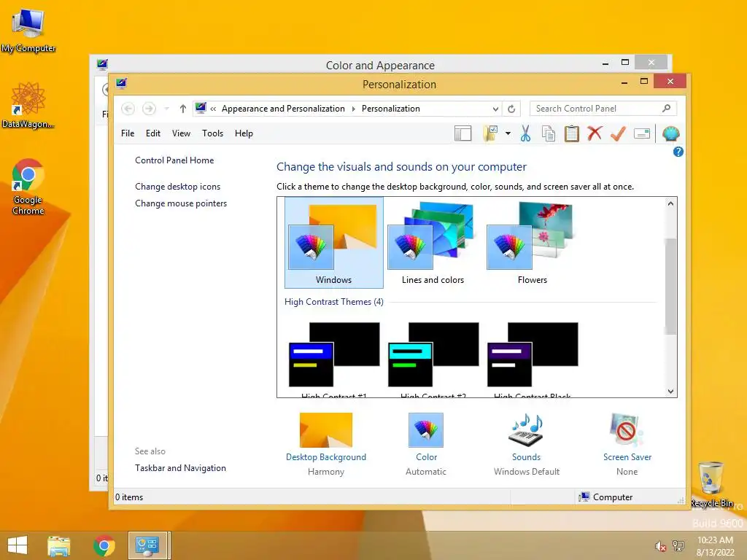Open Google Chrome desktop shortcut
747x560 pixels.
point(28,187)
